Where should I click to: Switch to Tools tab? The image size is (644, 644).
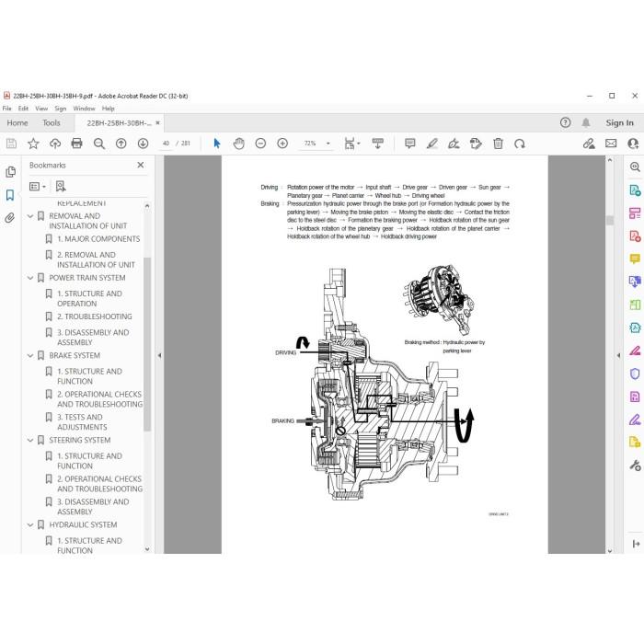pyautogui.click(x=52, y=122)
